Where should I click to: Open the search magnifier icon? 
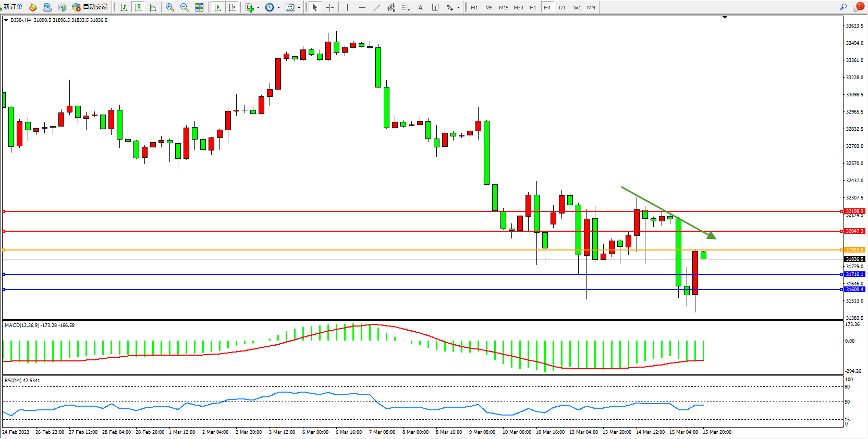point(843,7)
